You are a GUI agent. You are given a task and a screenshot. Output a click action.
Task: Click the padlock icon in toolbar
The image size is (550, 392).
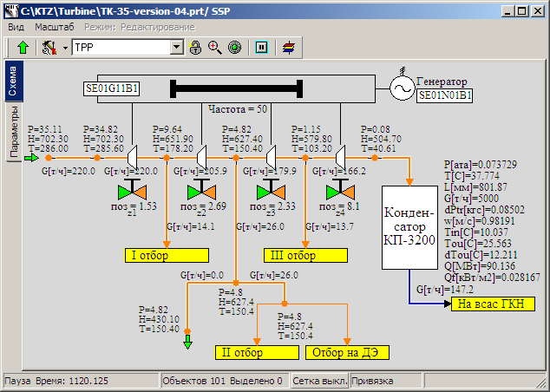[196, 47]
